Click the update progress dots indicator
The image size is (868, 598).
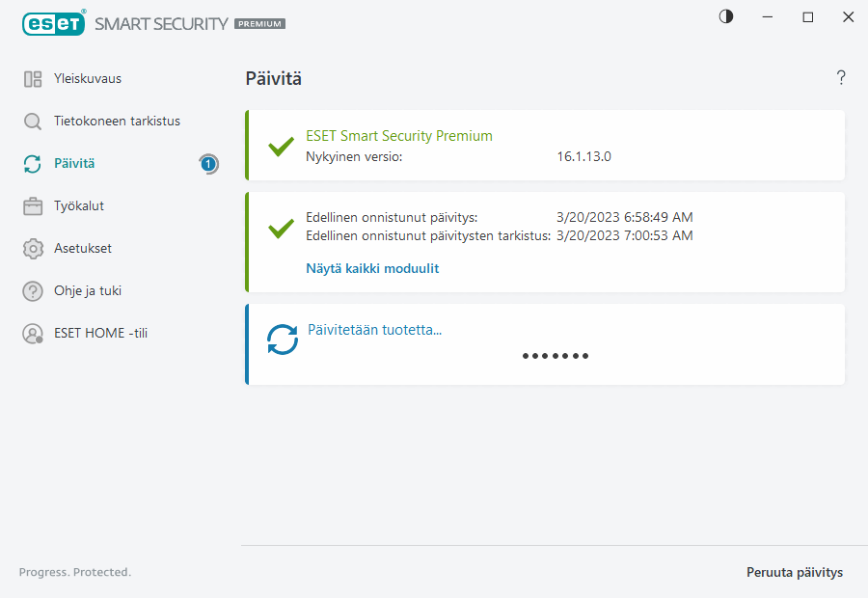point(556,356)
